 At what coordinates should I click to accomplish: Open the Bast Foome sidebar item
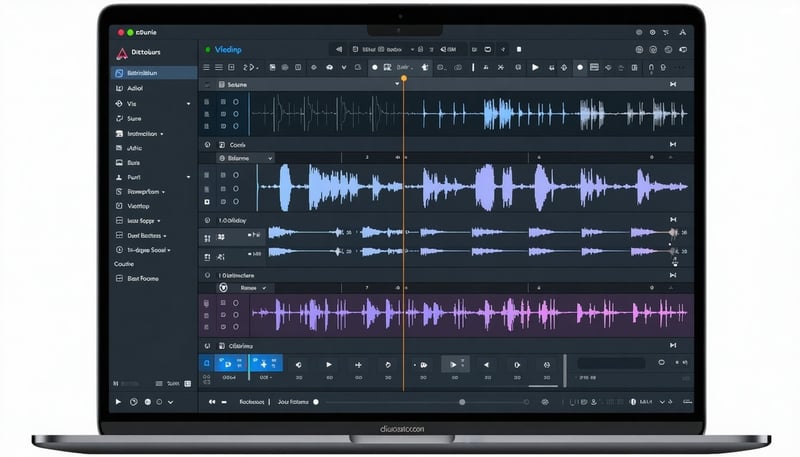pos(154,278)
